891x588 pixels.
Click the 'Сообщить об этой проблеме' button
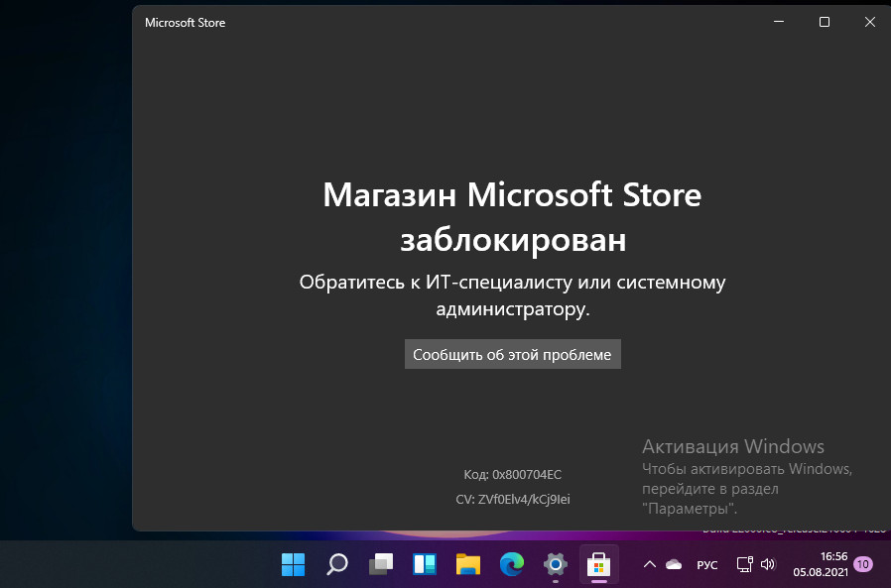513,354
